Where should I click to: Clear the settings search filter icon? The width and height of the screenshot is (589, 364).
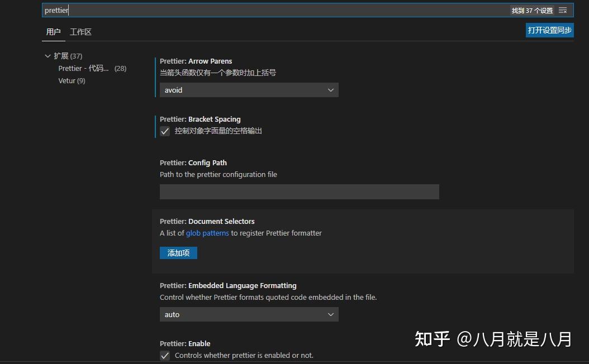pyautogui.click(x=563, y=10)
